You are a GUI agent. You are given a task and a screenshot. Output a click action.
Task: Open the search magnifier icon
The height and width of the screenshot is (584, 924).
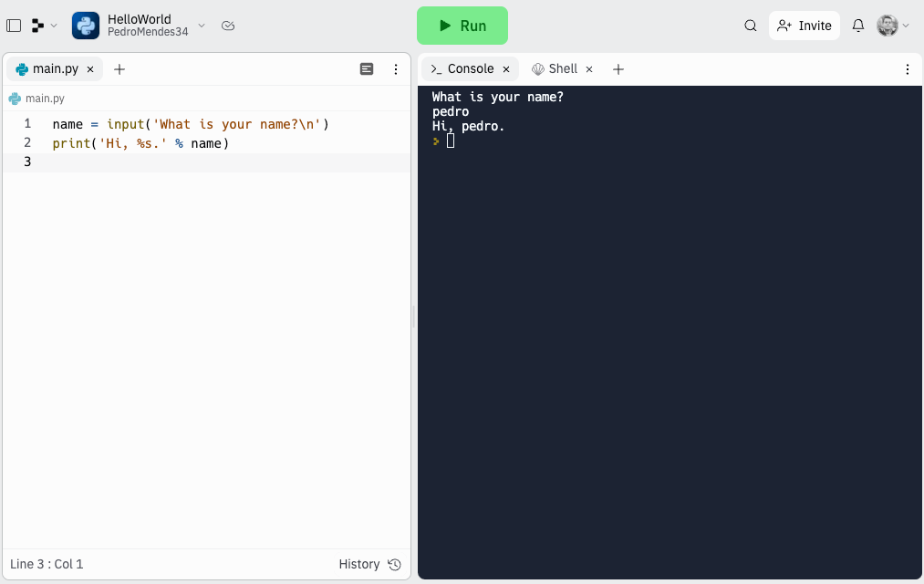pos(750,26)
